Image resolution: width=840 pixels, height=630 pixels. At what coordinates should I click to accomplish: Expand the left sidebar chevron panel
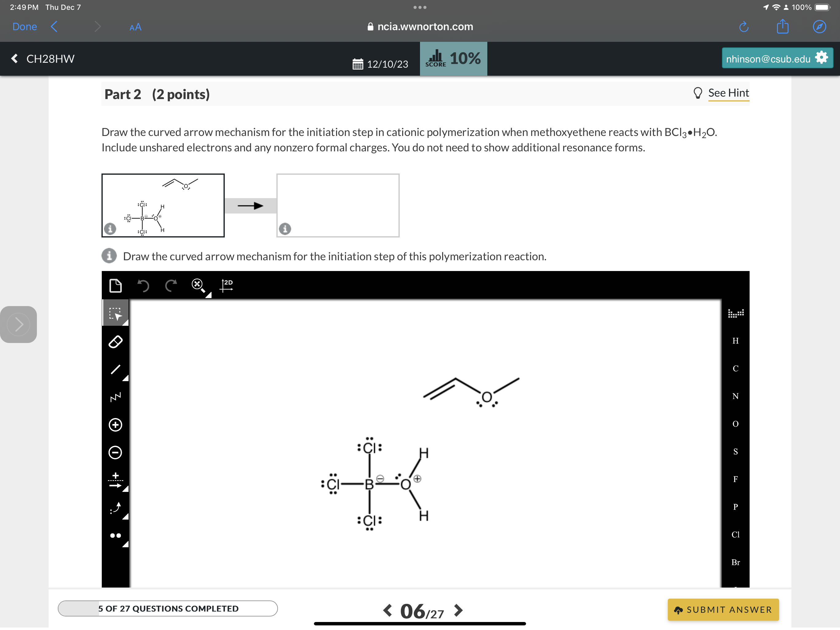18,324
